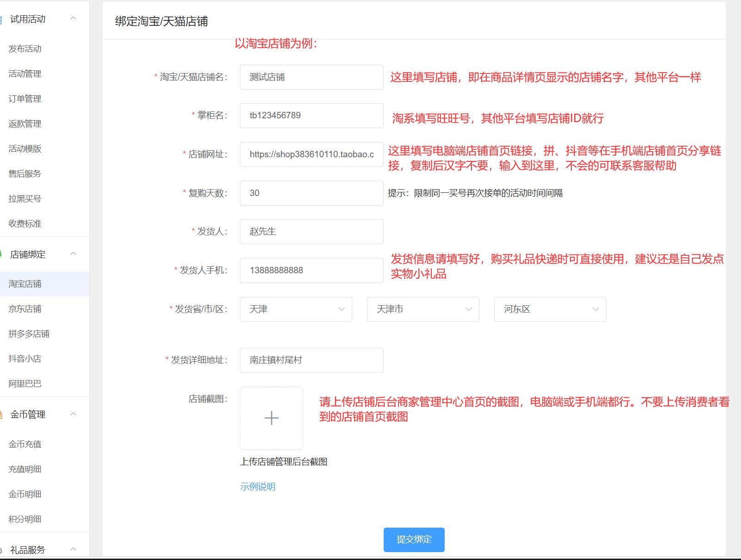Edit the 复购天数 field showing 30

point(312,193)
